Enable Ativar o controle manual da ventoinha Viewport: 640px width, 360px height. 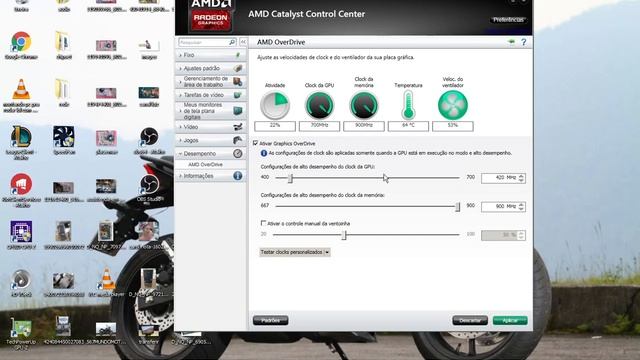263,223
